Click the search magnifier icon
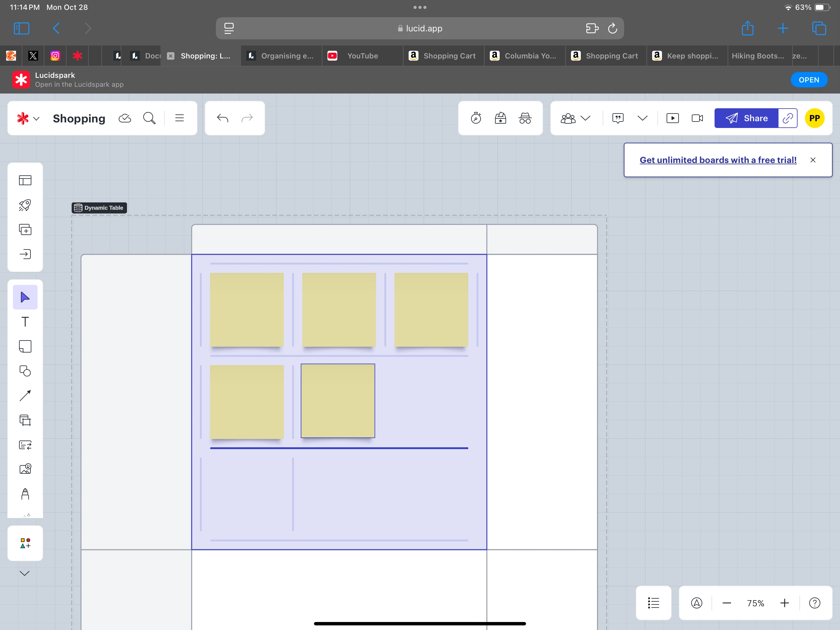This screenshot has width=840, height=630. pos(149,118)
